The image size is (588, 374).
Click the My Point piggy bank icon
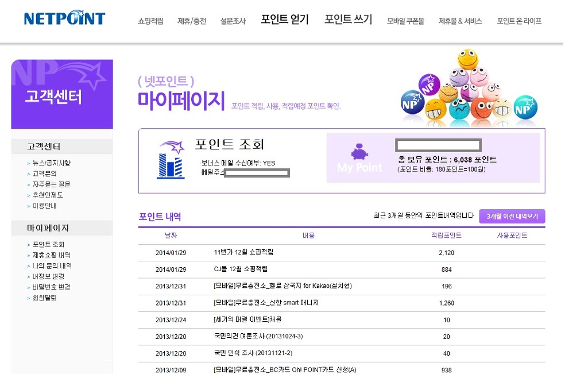[360, 152]
